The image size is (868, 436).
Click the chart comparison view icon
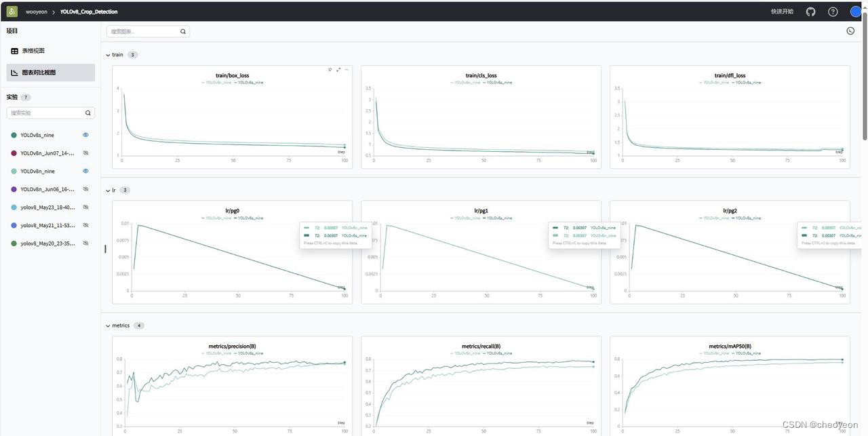click(15, 73)
